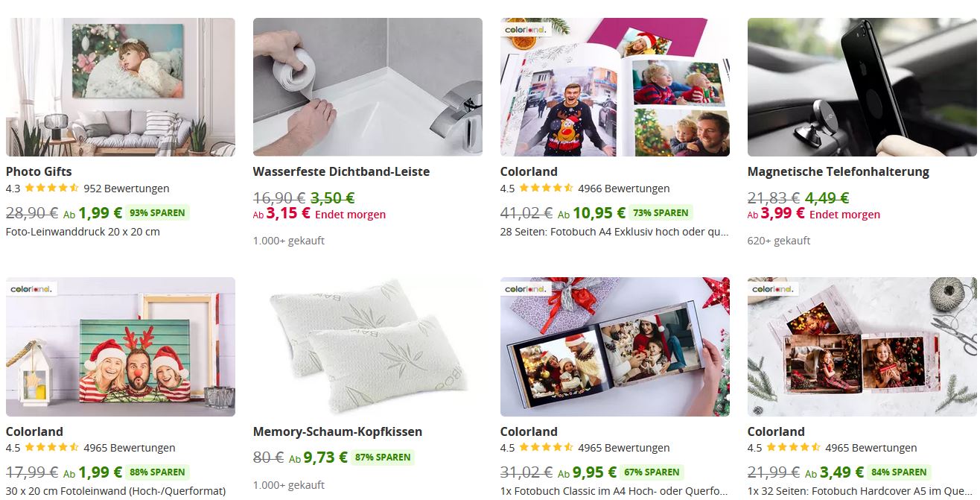This screenshot has height=500, width=980.
Task: Click Foto-Leinwanddruck 20 x 20 cm description
Action: (x=83, y=232)
